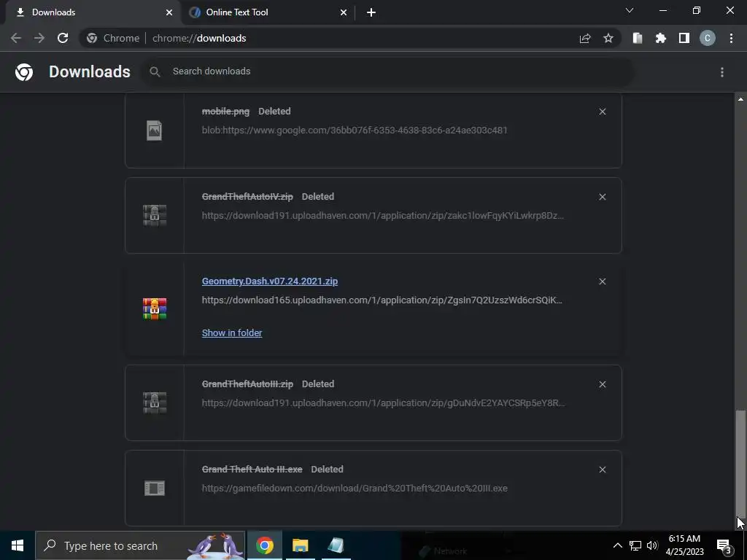Open the Extensions puzzle menu
The width and height of the screenshot is (747, 560).
661,38
